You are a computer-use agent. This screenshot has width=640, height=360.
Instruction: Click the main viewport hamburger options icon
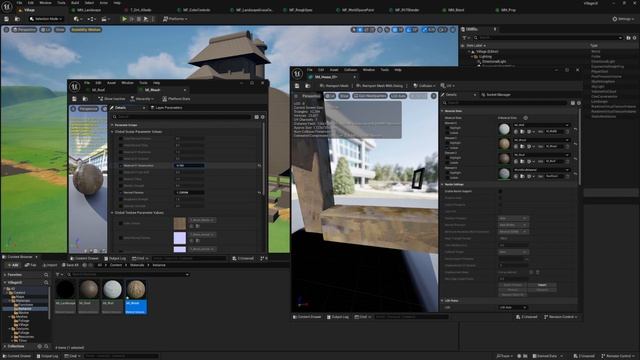6,30
